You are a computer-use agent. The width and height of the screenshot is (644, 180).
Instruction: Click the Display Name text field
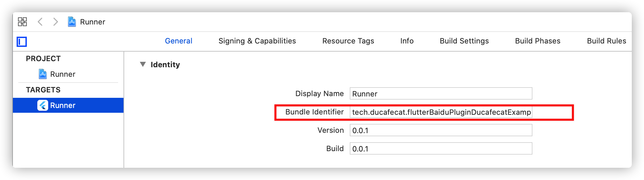coord(441,93)
